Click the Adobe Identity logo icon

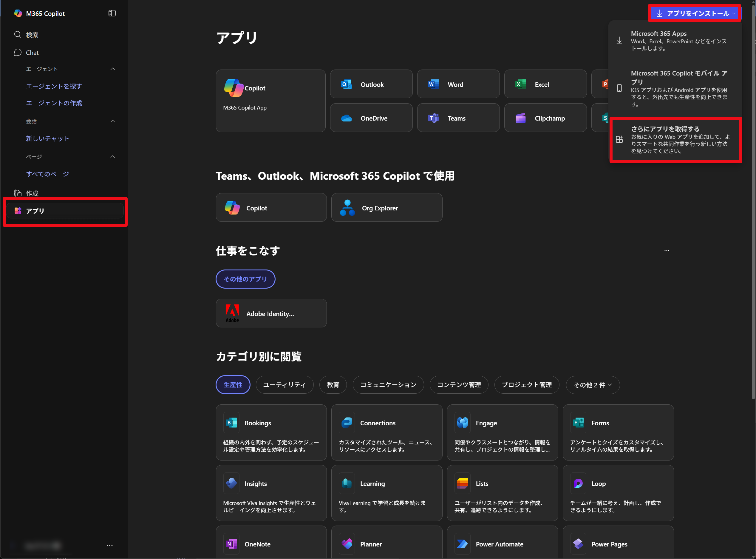click(x=232, y=313)
